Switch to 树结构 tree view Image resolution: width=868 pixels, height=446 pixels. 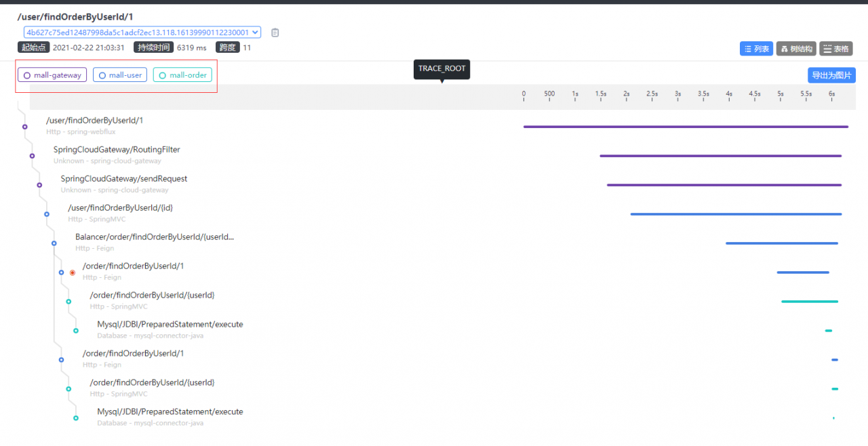point(796,49)
